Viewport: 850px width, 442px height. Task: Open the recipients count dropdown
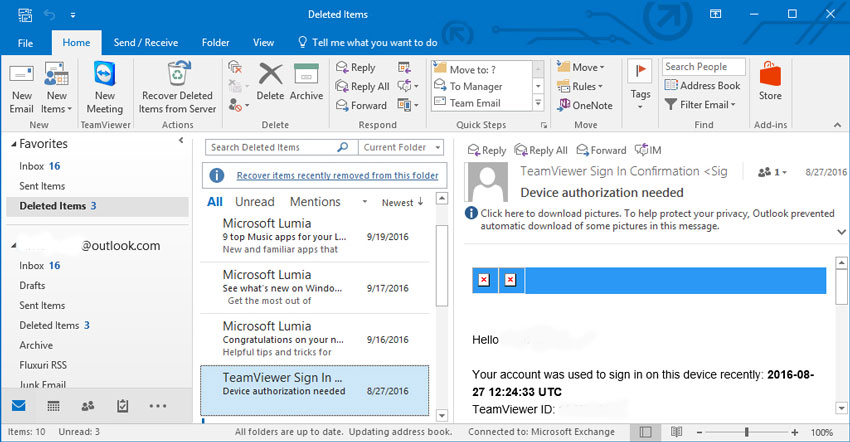pyautogui.click(x=772, y=172)
